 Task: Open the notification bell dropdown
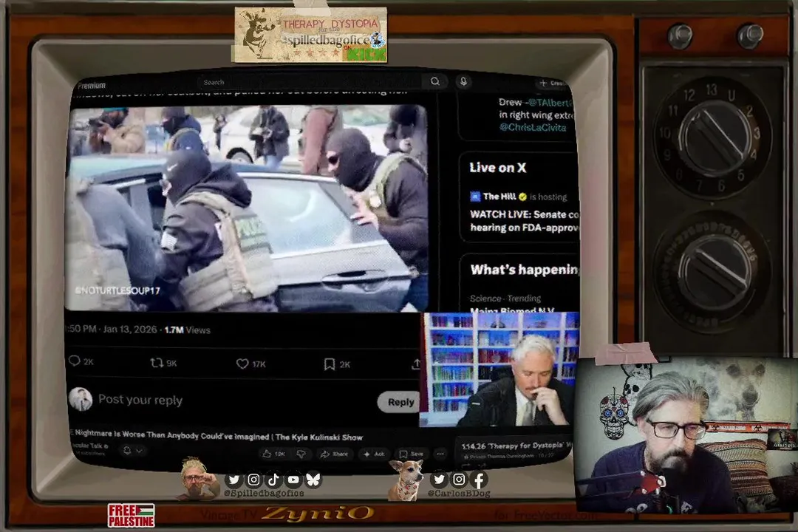point(132,451)
